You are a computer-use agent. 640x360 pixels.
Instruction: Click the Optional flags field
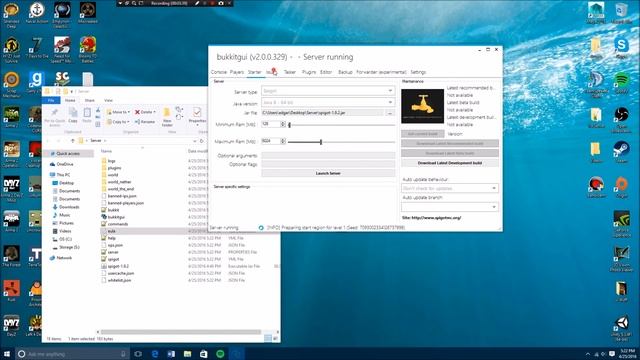coord(328,164)
